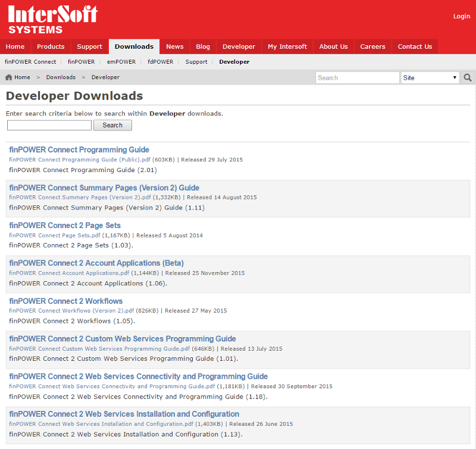476x449 pixels.
Task: Open the Developer main menu tab
Action: pos(239,47)
